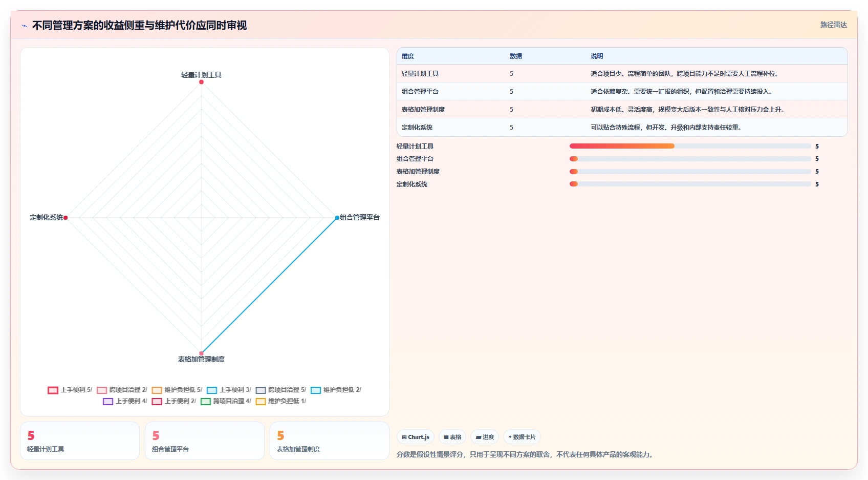
Task: Open the 轻量计划工具 data card
Action: click(x=80, y=441)
